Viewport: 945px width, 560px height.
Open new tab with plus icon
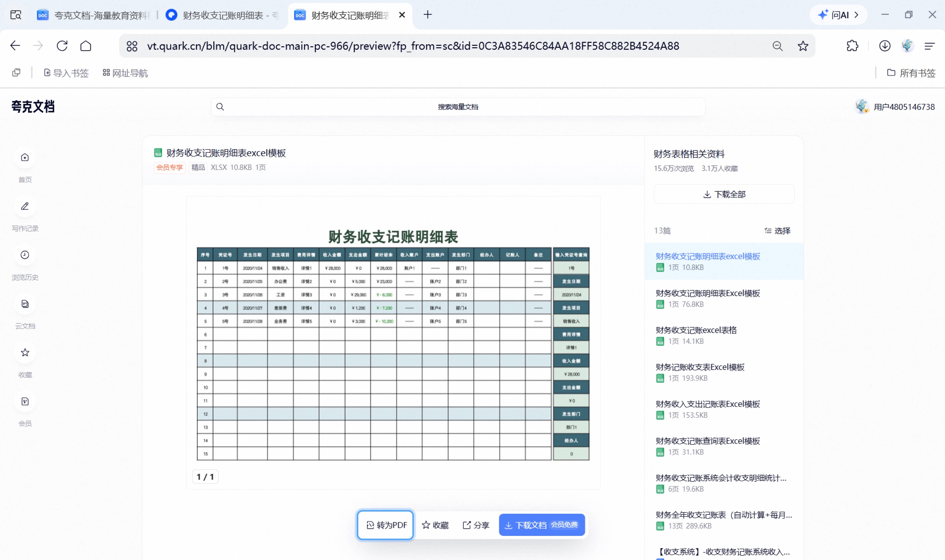[428, 15]
